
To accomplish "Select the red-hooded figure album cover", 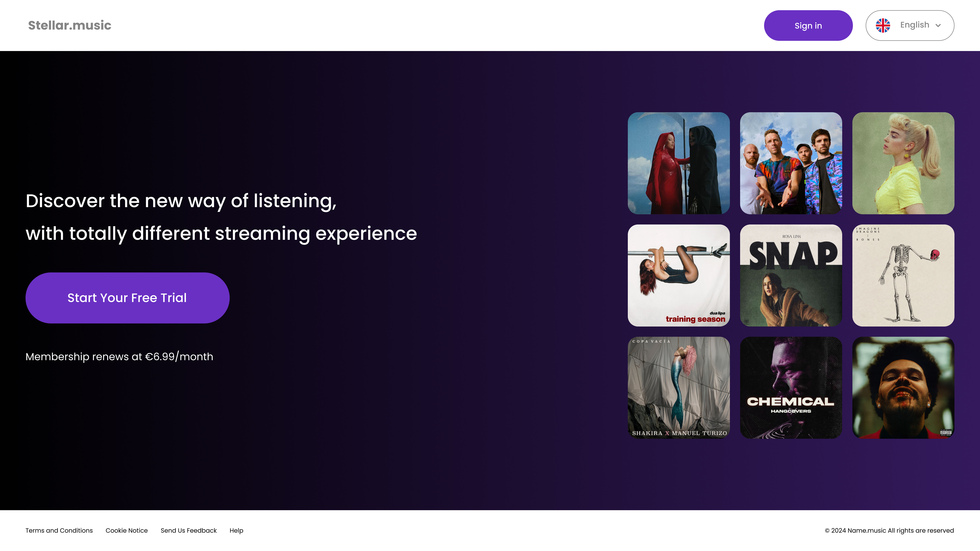I will [679, 163].
